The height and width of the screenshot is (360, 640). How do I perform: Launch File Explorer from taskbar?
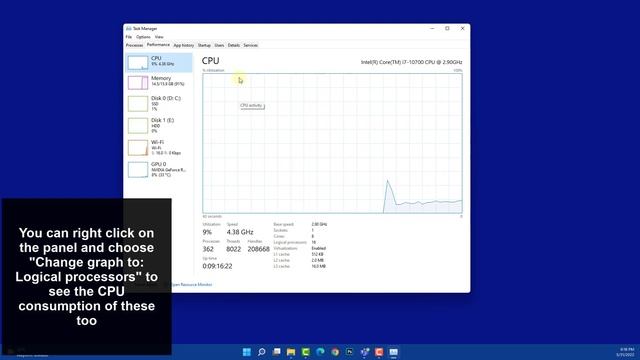291,352
